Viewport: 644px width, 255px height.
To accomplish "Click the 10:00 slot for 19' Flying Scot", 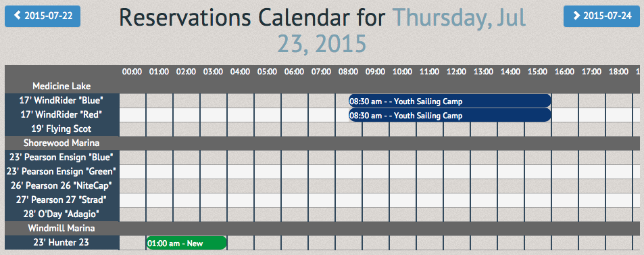I will tap(403, 129).
